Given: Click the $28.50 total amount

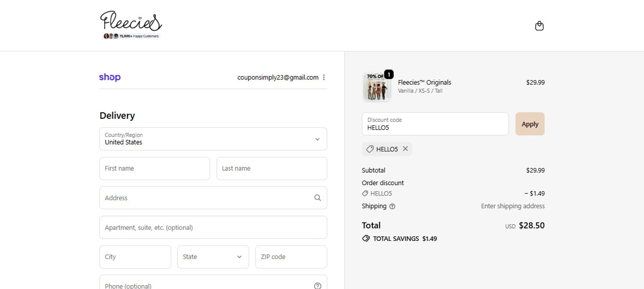Looking at the screenshot, I should [532, 226].
